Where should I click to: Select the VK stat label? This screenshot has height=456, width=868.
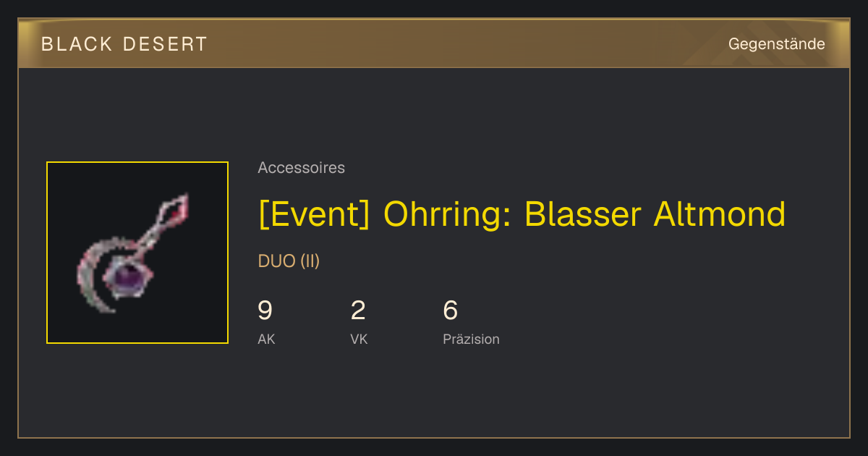coord(359,339)
